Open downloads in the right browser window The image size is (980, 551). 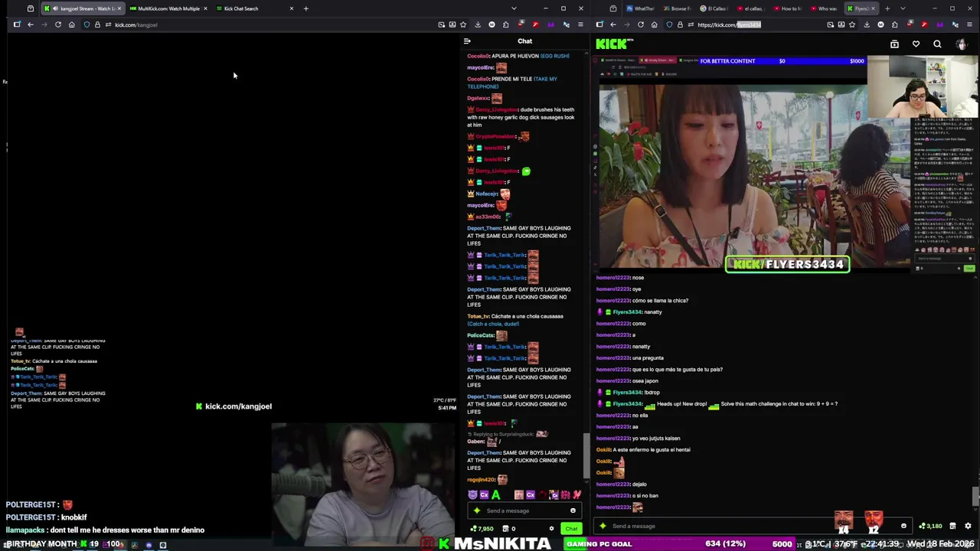pyautogui.click(x=867, y=24)
